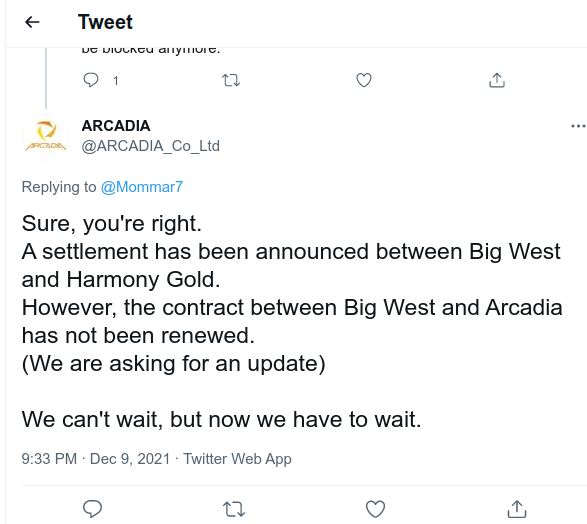The height and width of the screenshot is (524, 587).
Task: Open the 9:33 PM timestamp link
Action: pos(49,459)
